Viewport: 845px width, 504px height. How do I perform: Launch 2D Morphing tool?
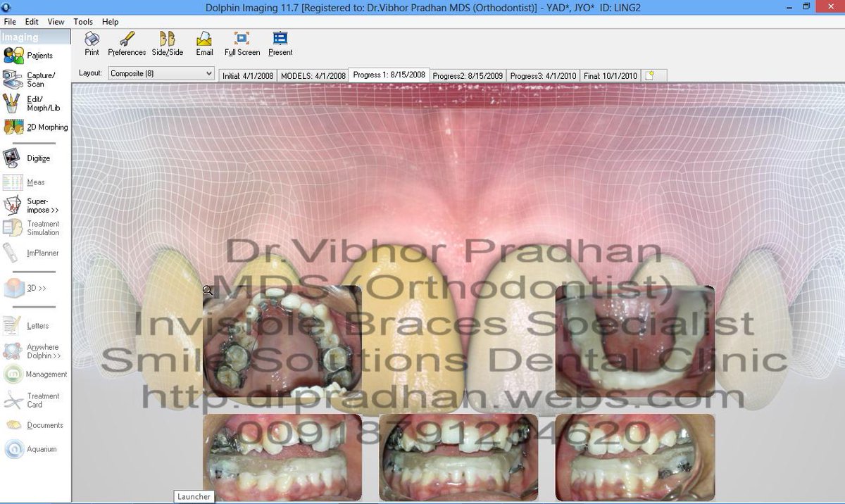click(35, 127)
